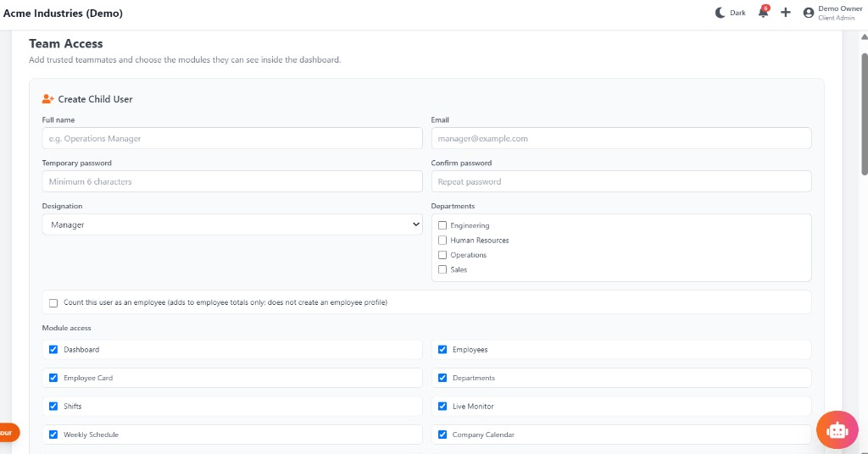Click the Create Child User person icon

(x=47, y=99)
